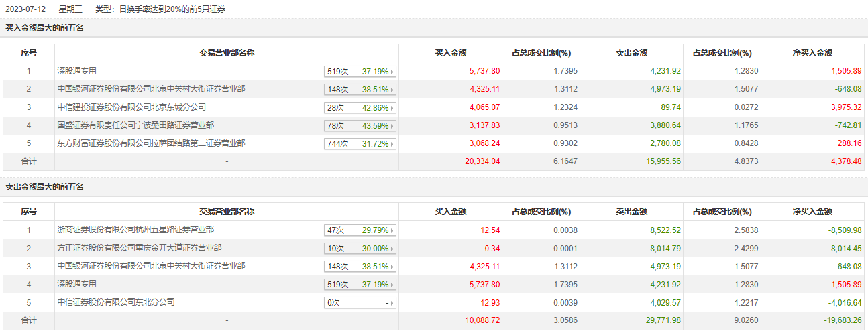Screen dimensions: 868x333
Task: Expand the 78次 43.59% stats box
Action: [x=360, y=125]
